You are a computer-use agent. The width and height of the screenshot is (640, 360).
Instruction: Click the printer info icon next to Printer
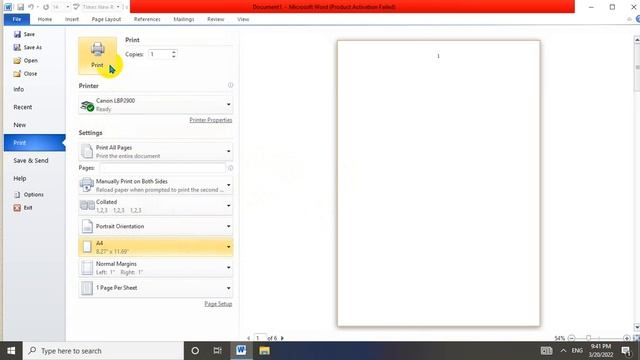[x=230, y=85]
